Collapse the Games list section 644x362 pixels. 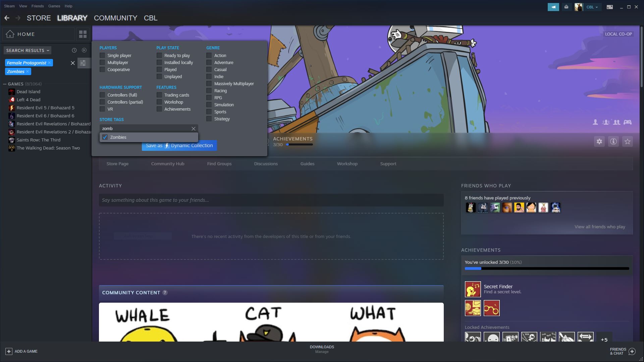click(5, 84)
